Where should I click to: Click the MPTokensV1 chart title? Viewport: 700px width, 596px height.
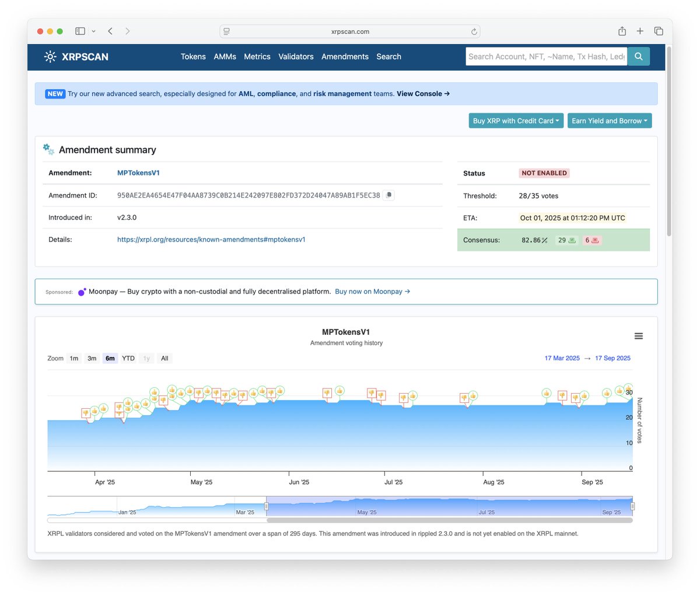(346, 332)
